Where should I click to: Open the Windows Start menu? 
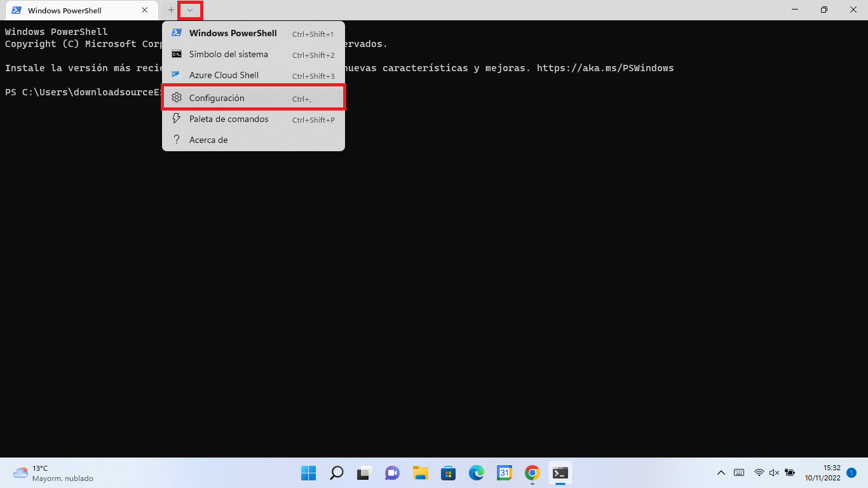point(308,473)
